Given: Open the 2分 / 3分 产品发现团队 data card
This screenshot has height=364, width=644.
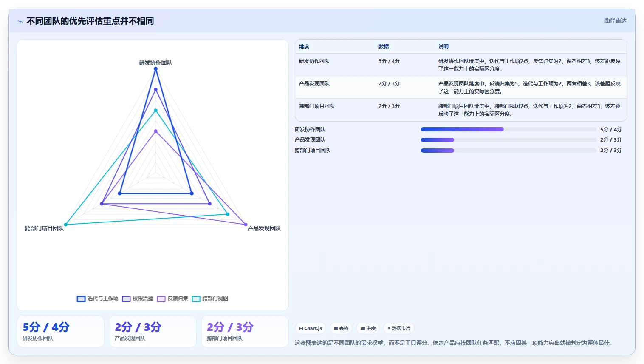Looking at the screenshot, I should pyautogui.click(x=153, y=332).
